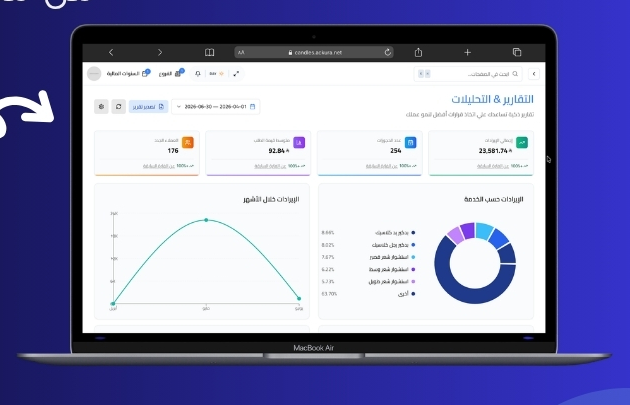630x405 pixels.
Task: Add a new tab with the plus icon
Action: (467, 52)
